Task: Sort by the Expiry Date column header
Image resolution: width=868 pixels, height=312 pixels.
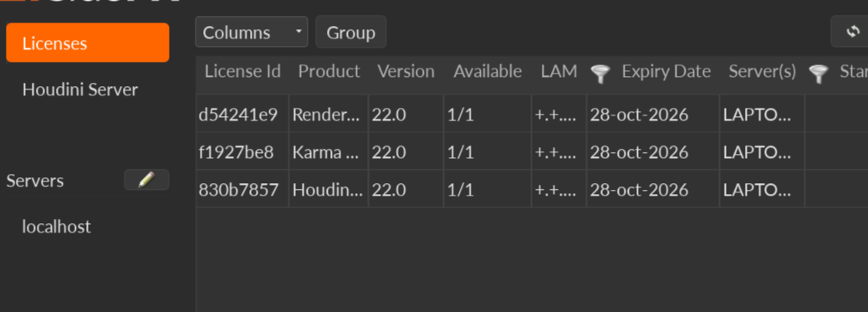Action: tap(666, 71)
